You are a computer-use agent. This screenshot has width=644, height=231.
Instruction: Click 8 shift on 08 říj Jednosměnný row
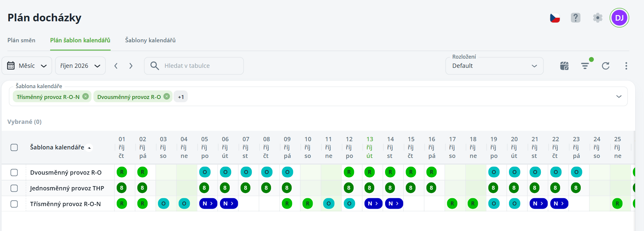pos(266,188)
